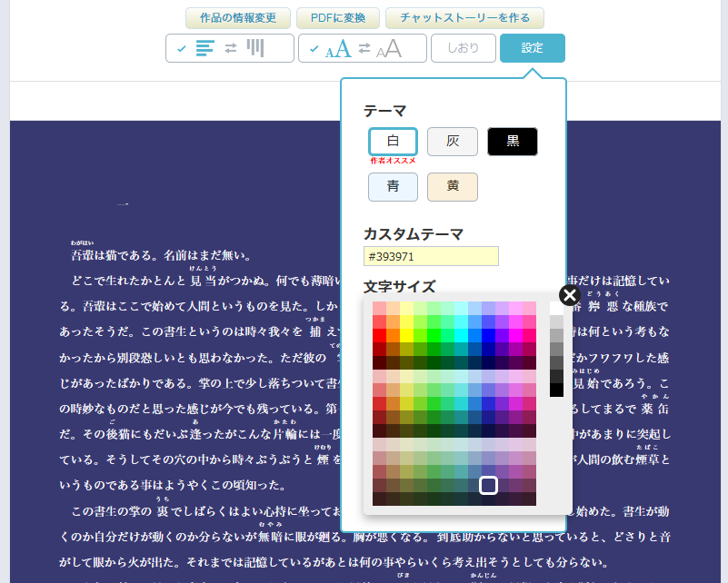Click チャットストーリーを作る button
Screen dimensions: 728x583
464,18
